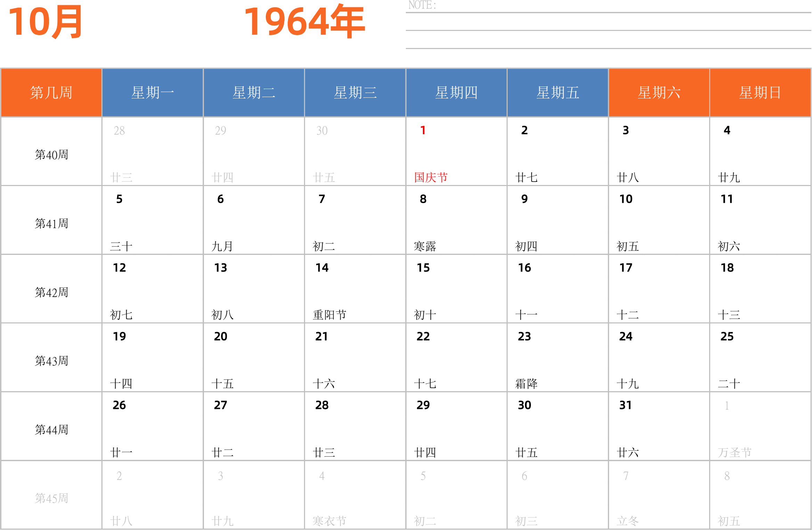The image size is (812, 530).
Task: Select date 11 on Sunday
Action: coord(727,199)
